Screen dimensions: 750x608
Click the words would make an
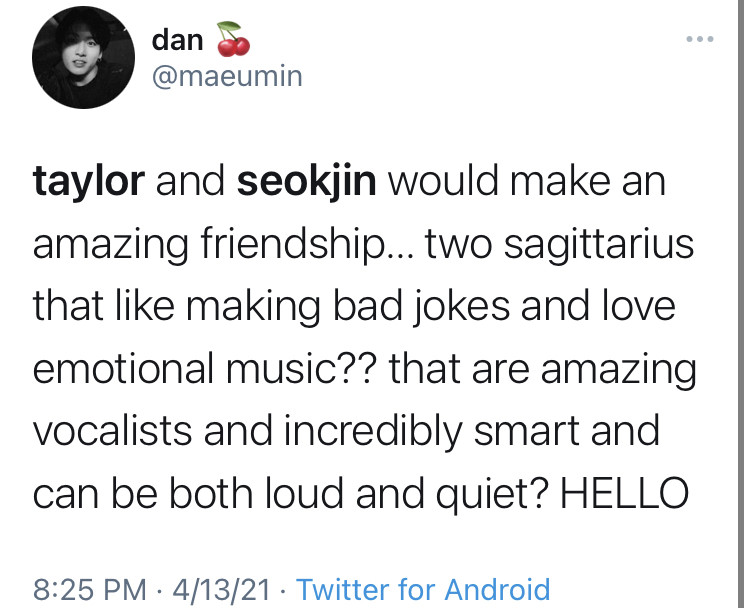click(x=527, y=182)
